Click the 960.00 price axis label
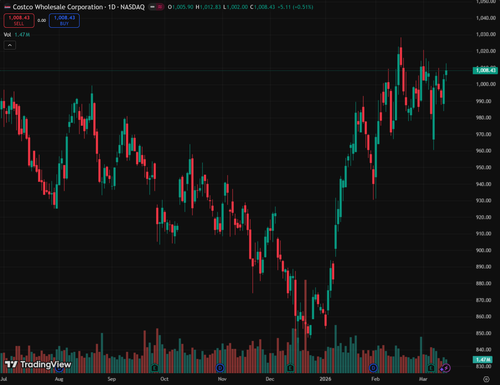The height and width of the screenshot is (385, 500). [484, 151]
